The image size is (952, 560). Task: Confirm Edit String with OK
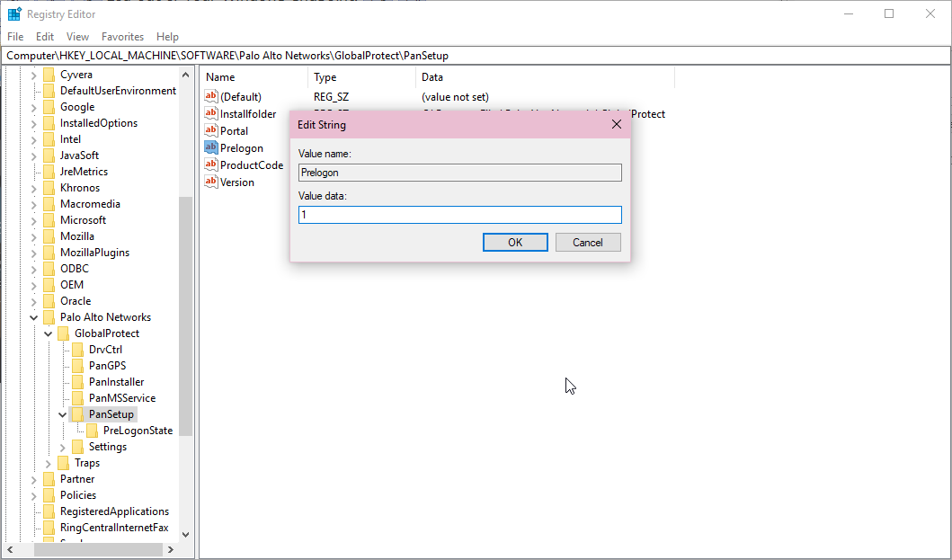tap(515, 243)
